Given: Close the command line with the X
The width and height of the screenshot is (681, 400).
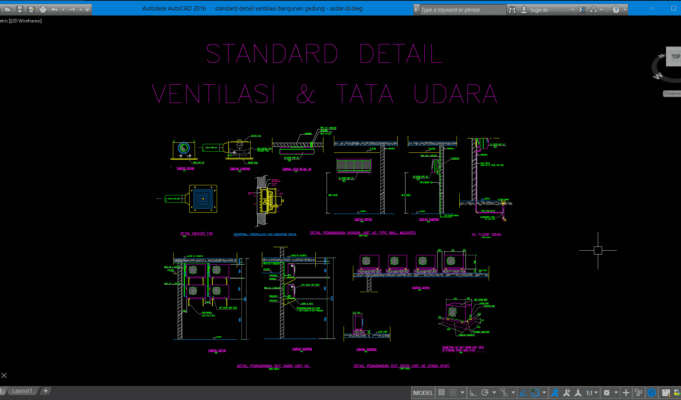Looking at the screenshot, I should coord(4,375).
